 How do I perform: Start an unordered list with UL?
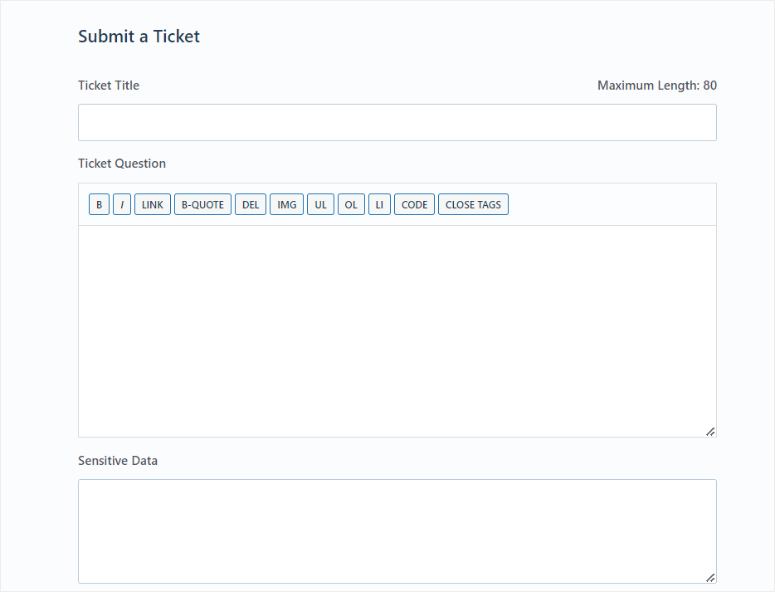321,205
